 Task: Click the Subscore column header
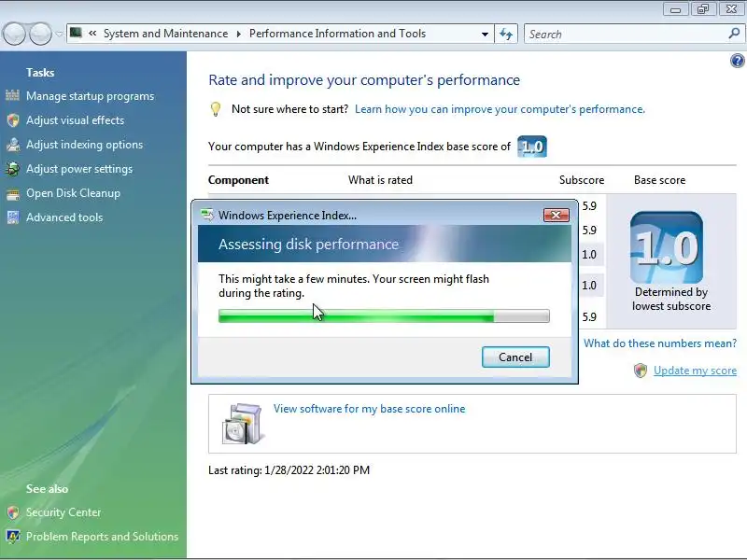point(582,180)
